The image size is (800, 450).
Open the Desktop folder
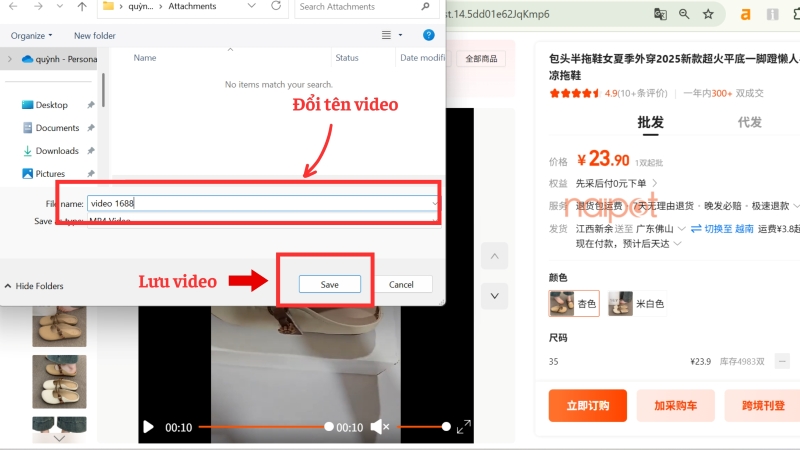[x=51, y=105]
